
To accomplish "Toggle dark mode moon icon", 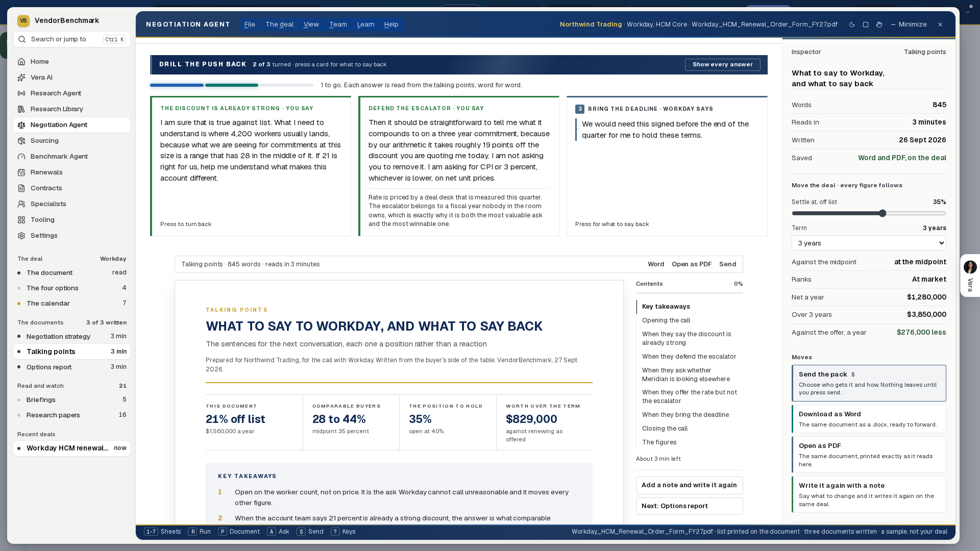I will click(852, 24).
